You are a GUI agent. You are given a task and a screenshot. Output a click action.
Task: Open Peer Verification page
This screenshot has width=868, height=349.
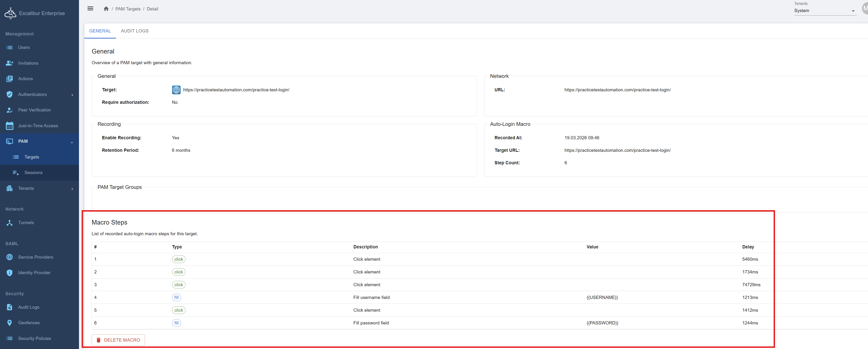pos(34,110)
